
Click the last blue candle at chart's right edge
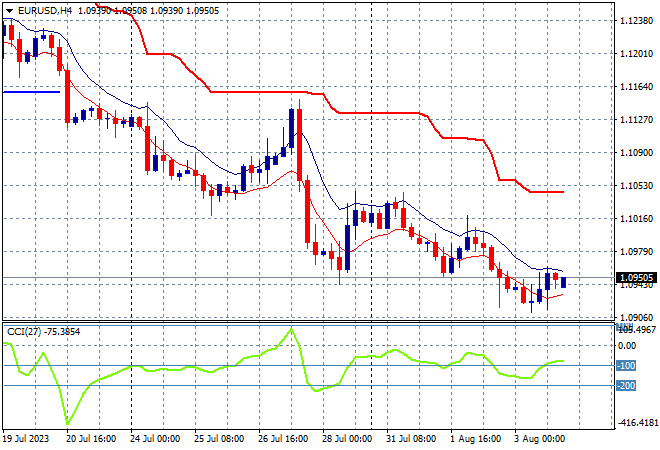click(564, 282)
